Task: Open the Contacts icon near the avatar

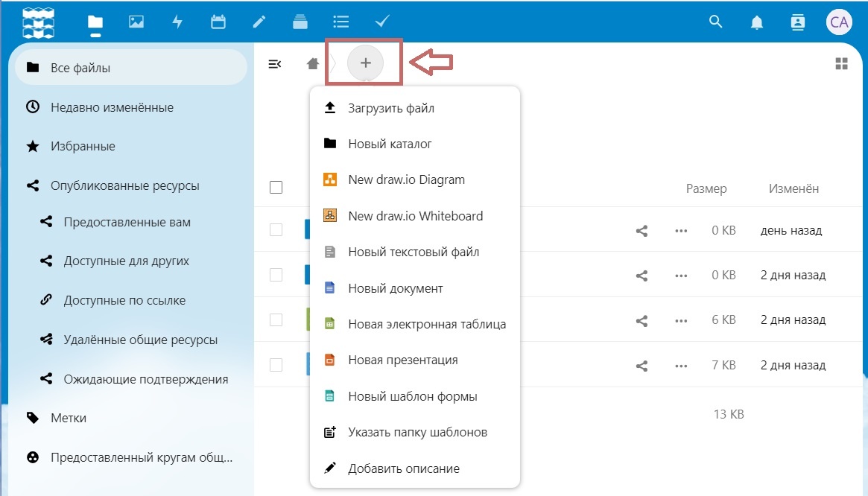Action: coord(798,22)
